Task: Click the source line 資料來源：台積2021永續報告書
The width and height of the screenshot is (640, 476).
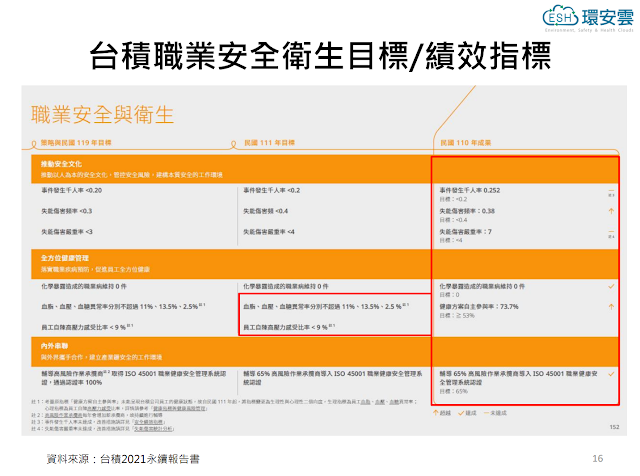Action: point(123,459)
